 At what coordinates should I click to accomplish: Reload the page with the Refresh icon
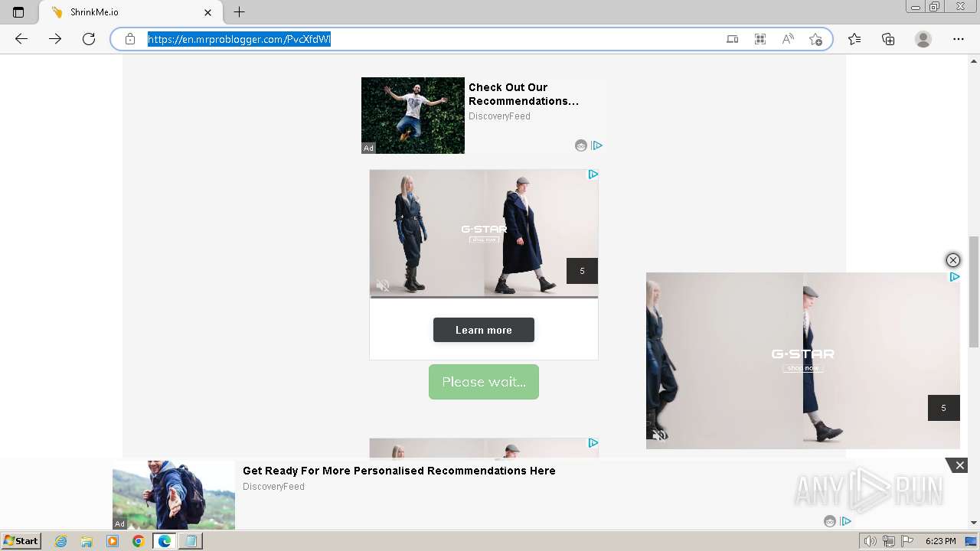tap(89, 39)
